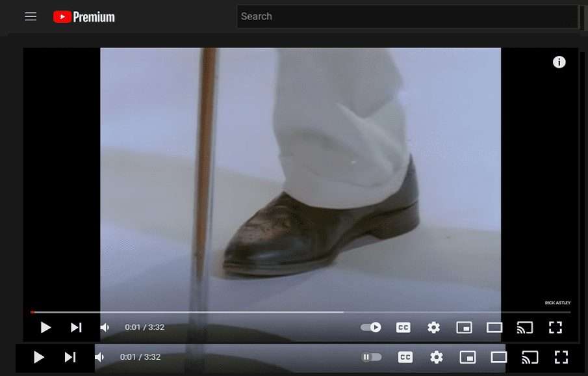Click upper 0:01 / 3:32 time display
The width and height of the screenshot is (588, 376).
145,328
